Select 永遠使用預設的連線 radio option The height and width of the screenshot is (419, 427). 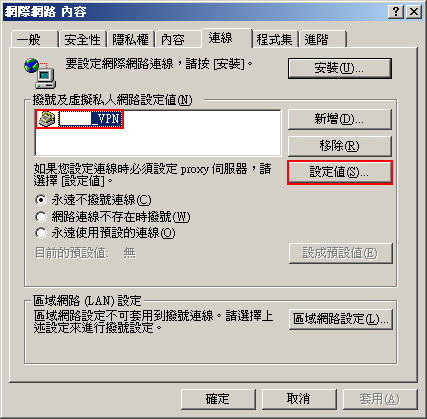click(x=41, y=233)
